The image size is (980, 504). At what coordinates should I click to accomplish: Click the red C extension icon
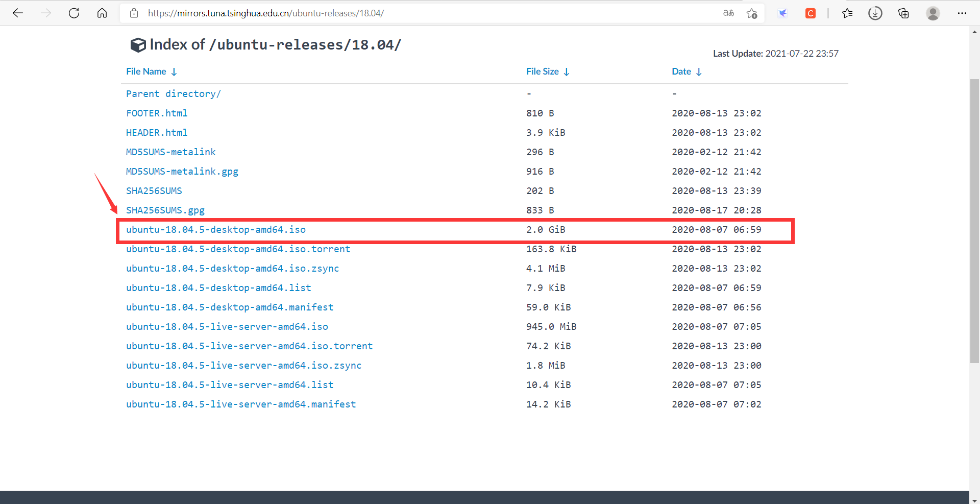[x=811, y=13]
